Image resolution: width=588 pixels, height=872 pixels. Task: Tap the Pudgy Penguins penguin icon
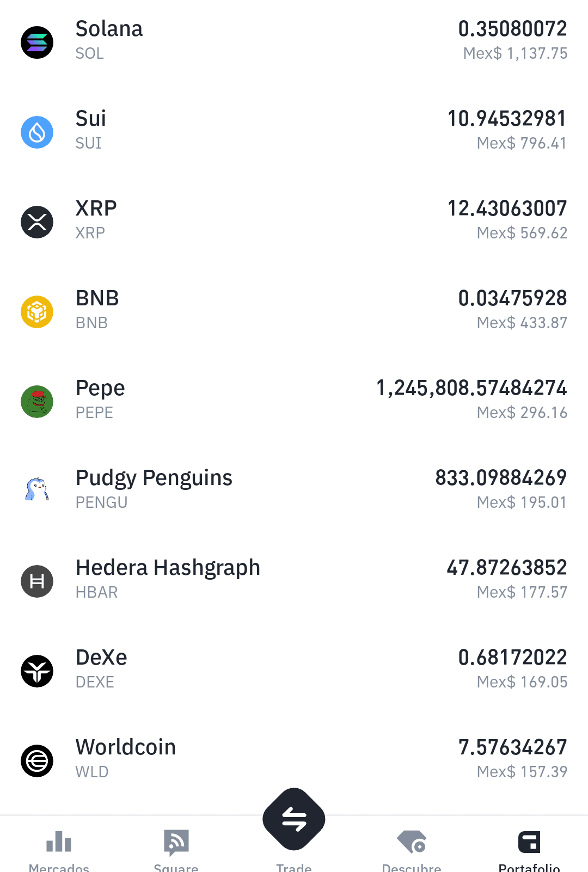37,489
